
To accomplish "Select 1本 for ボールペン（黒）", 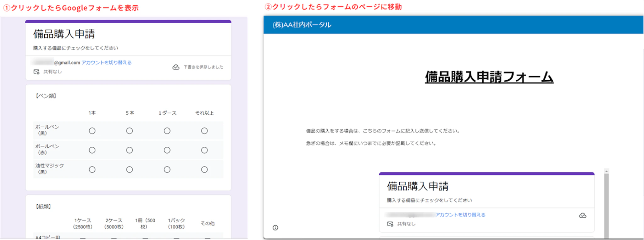I will [92, 131].
